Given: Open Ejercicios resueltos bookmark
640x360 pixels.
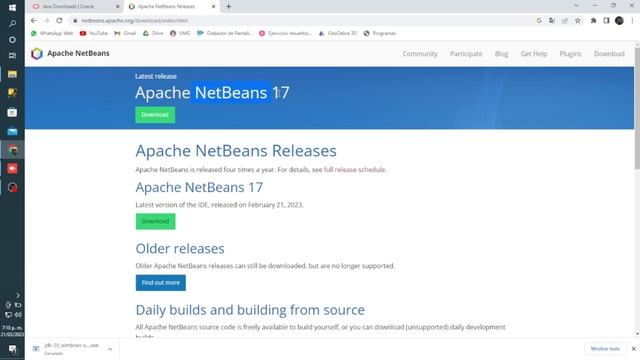Looking at the screenshot, I should tap(285, 33).
